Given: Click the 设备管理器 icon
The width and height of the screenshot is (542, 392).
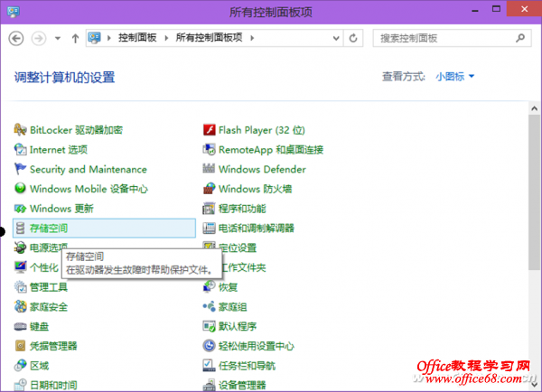Looking at the screenshot, I should tap(210, 385).
